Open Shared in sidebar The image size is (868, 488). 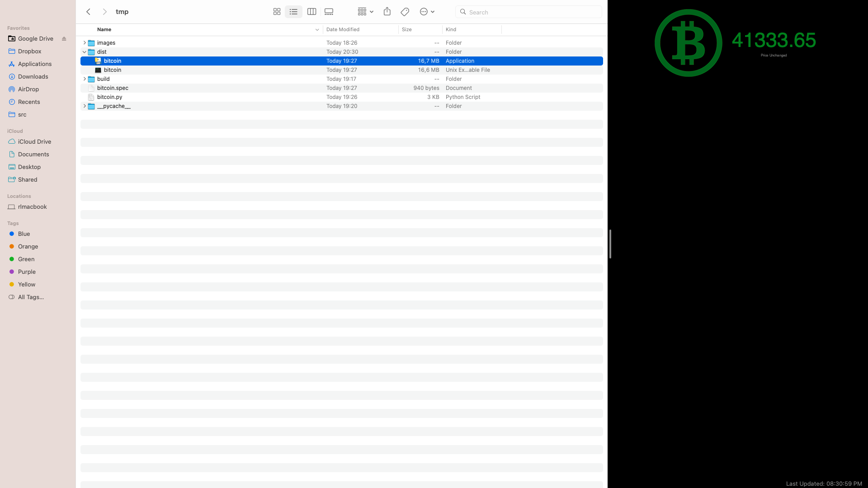(x=27, y=180)
